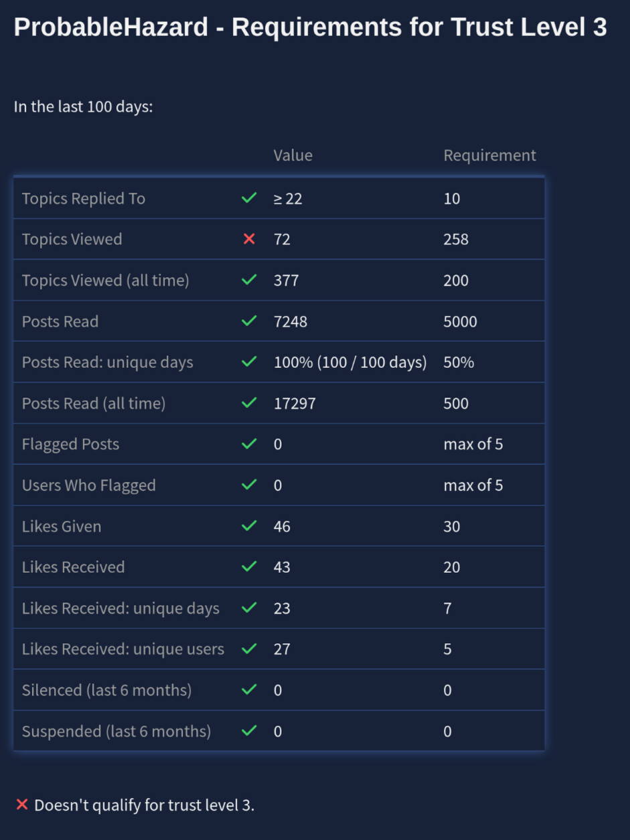This screenshot has width=630, height=840.
Task: Click the page title ProbableHazard heading
Action: pos(310,27)
